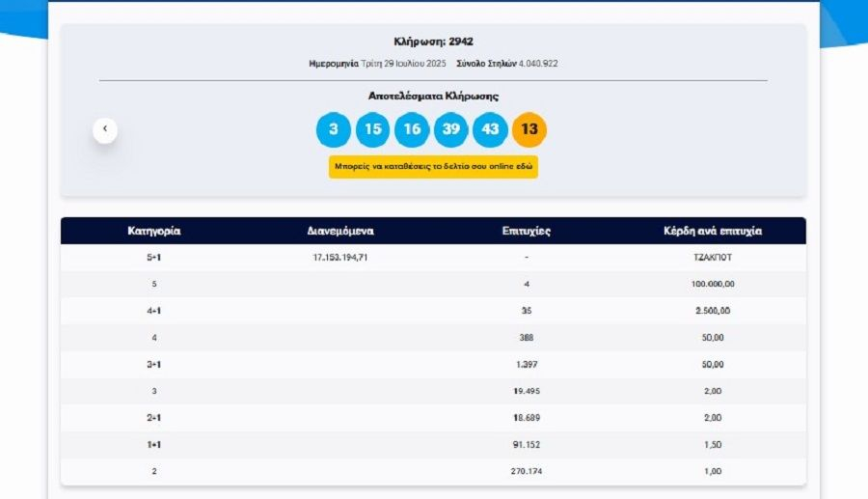Click the ΤΖΑΚΠΟΤ cell
Screen dimensions: 868x499
click(713, 258)
